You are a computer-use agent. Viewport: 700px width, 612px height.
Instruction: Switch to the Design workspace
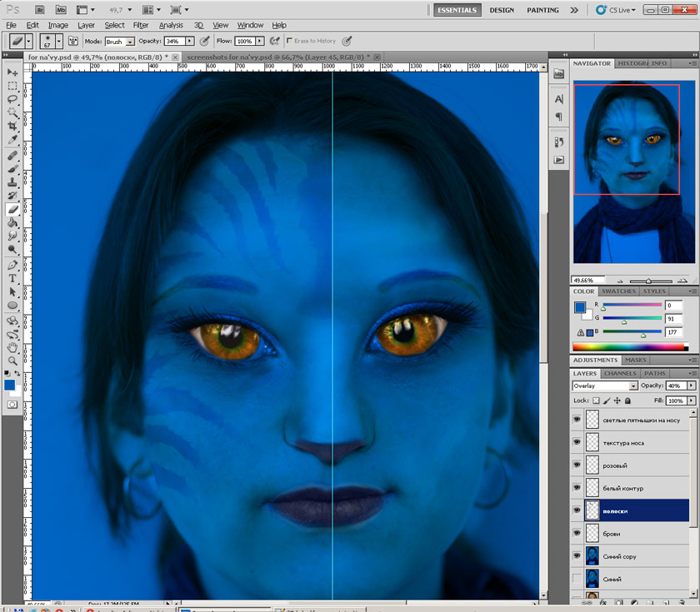tap(502, 10)
